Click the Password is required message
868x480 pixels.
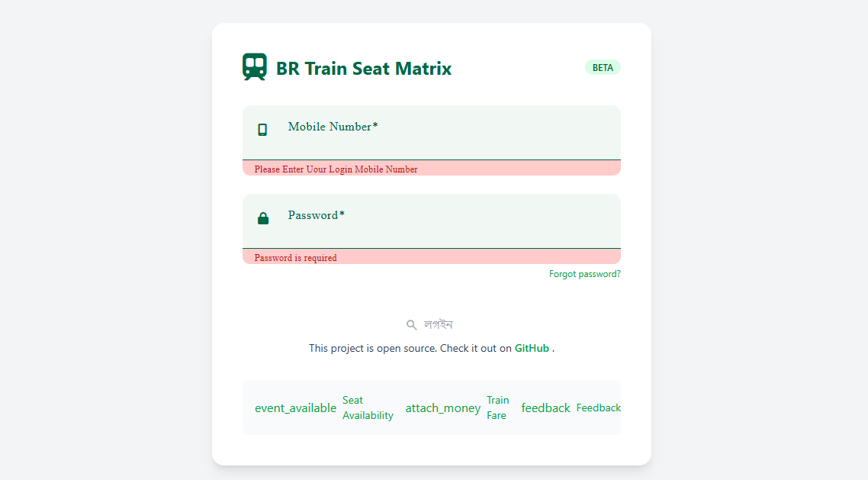[296, 258]
